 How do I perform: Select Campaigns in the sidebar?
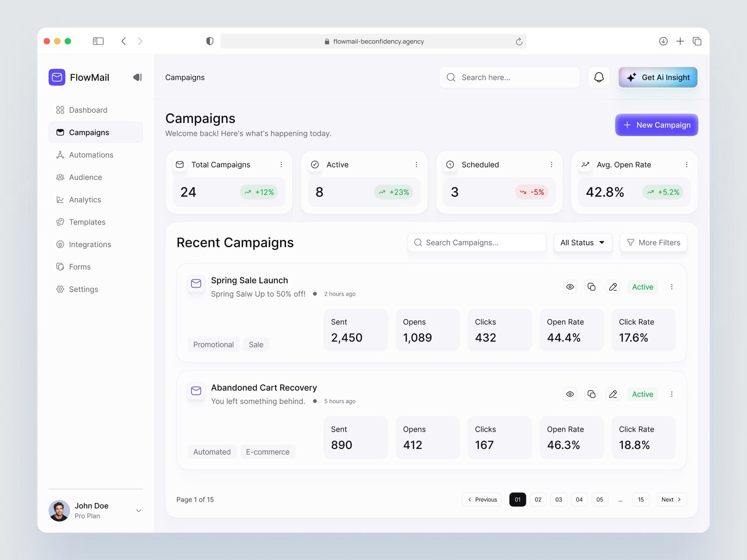coord(96,133)
